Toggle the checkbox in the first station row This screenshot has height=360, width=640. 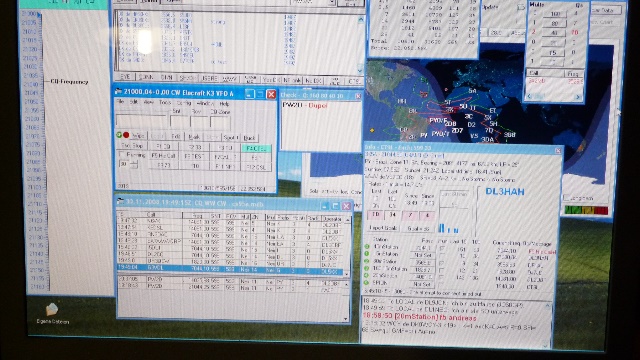click(442, 248)
